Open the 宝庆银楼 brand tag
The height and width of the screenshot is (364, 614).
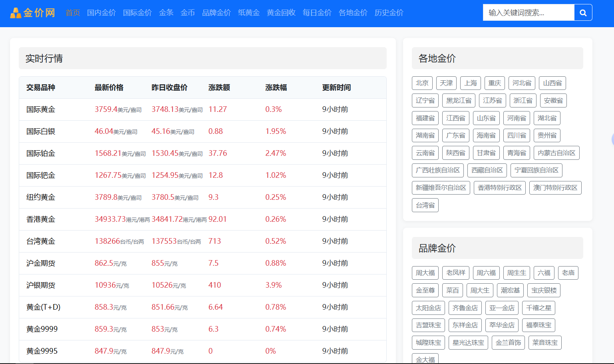[544, 290]
